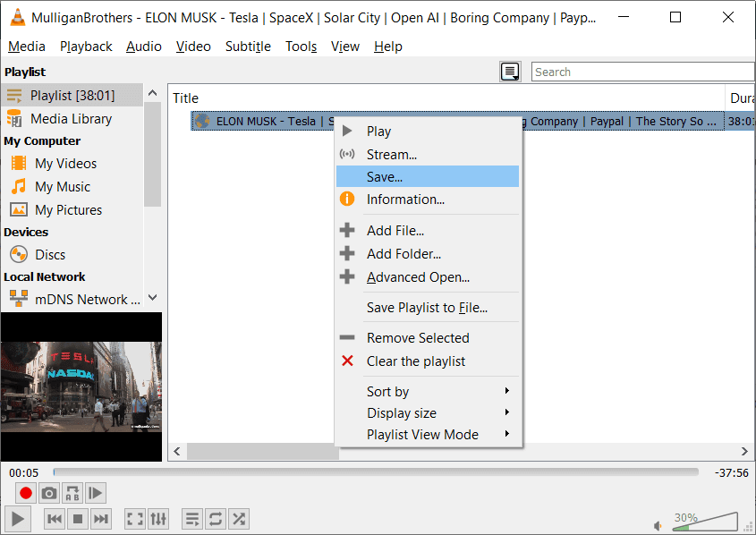Open the Audio menu
The height and width of the screenshot is (535, 756).
click(x=144, y=47)
